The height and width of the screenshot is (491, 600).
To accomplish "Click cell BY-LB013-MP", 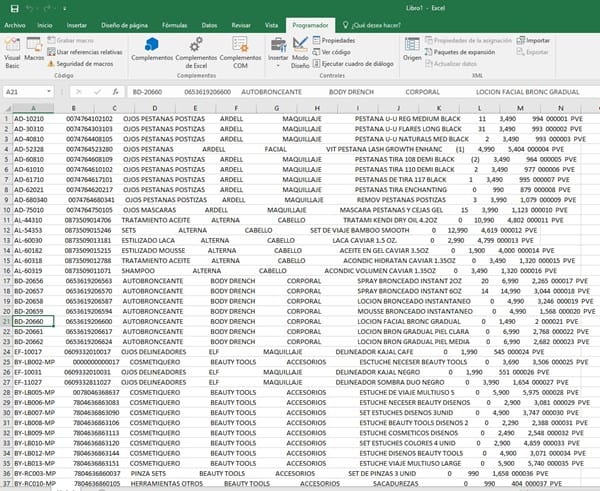I will click(x=33, y=463).
